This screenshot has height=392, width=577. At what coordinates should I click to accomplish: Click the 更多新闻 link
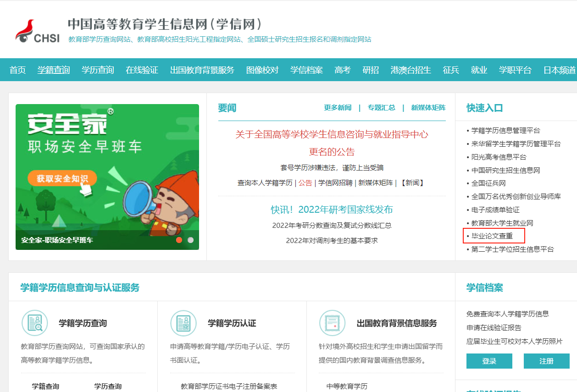(x=337, y=107)
